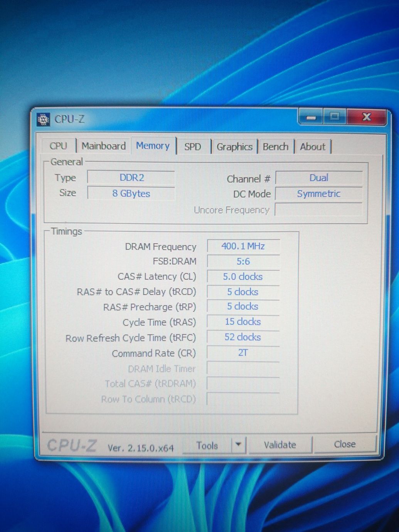Click the DC Mode label
Image resolution: width=399 pixels, height=532 pixels.
point(252,194)
